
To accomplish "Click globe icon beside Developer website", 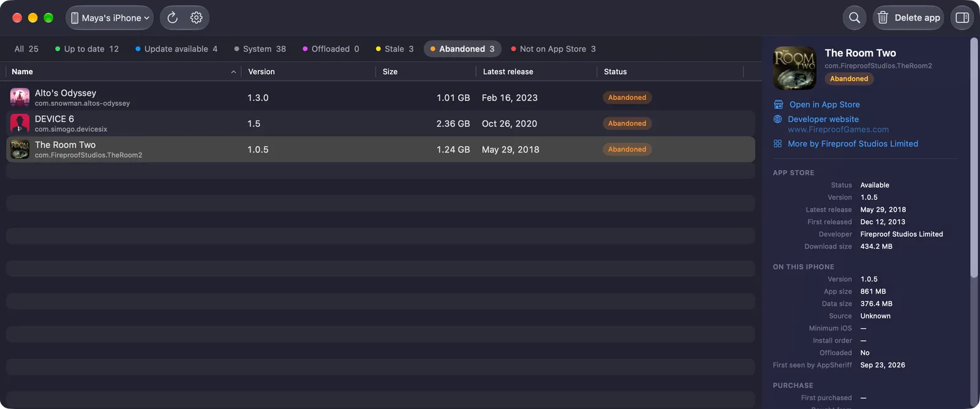I will pyautogui.click(x=778, y=119).
